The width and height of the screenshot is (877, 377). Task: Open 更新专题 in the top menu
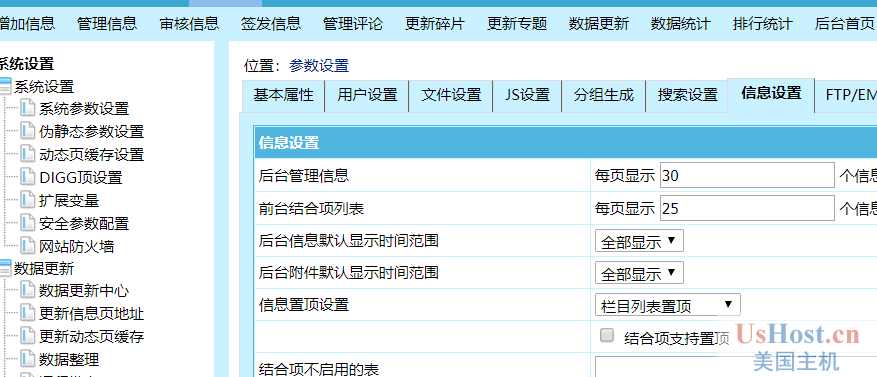point(517,23)
